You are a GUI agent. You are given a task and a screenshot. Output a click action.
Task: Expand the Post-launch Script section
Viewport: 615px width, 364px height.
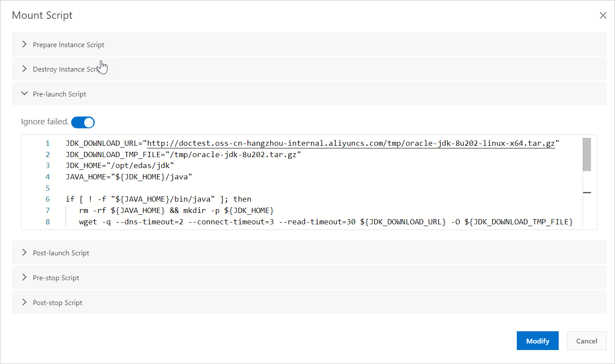[x=61, y=253]
